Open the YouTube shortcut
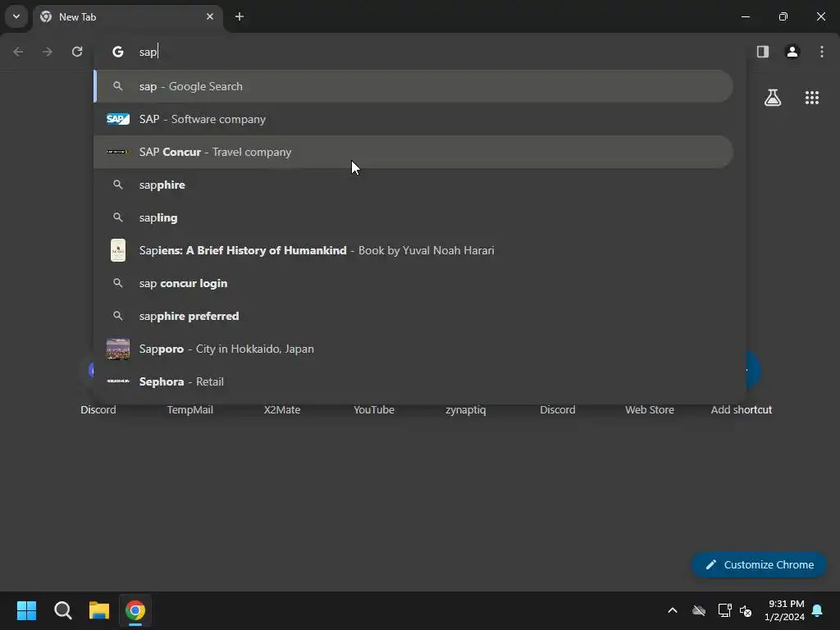This screenshot has height=630, width=840. pyautogui.click(x=374, y=409)
